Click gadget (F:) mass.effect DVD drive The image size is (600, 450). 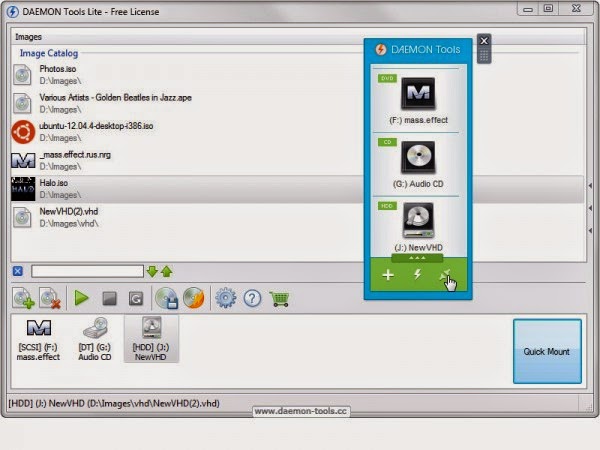click(418, 100)
